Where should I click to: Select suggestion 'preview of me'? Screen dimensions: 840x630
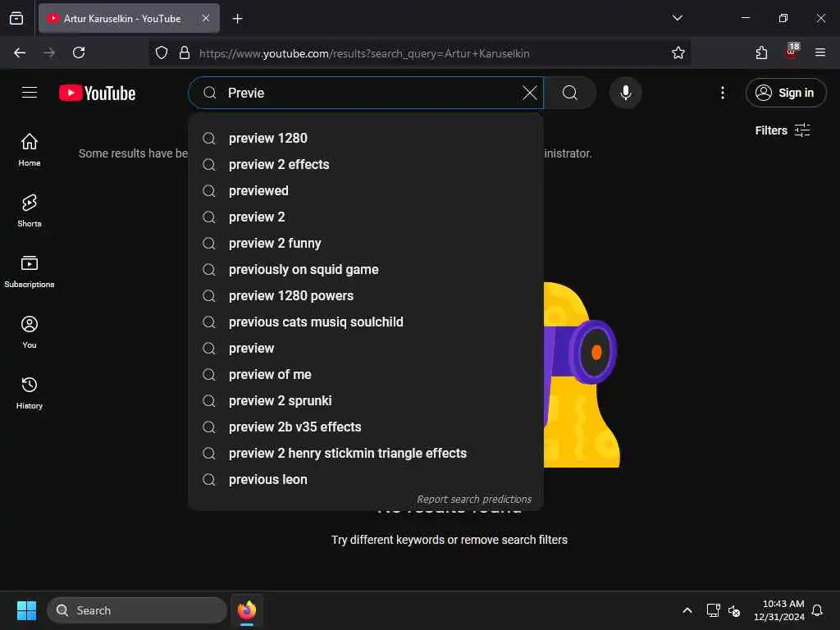(366, 374)
